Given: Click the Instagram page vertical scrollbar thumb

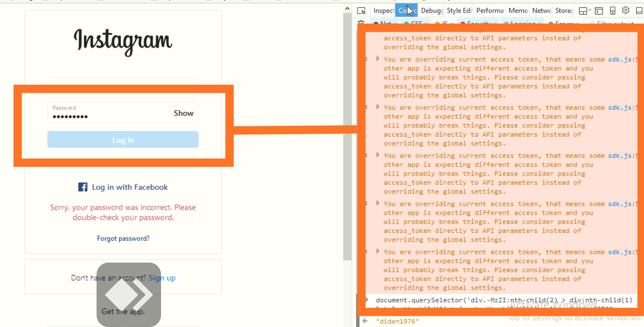Looking at the screenshot, I should tap(347, 137).
